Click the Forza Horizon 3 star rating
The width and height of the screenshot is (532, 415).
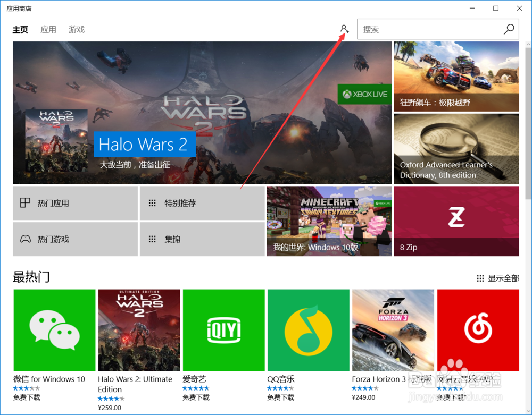[365, 388]
